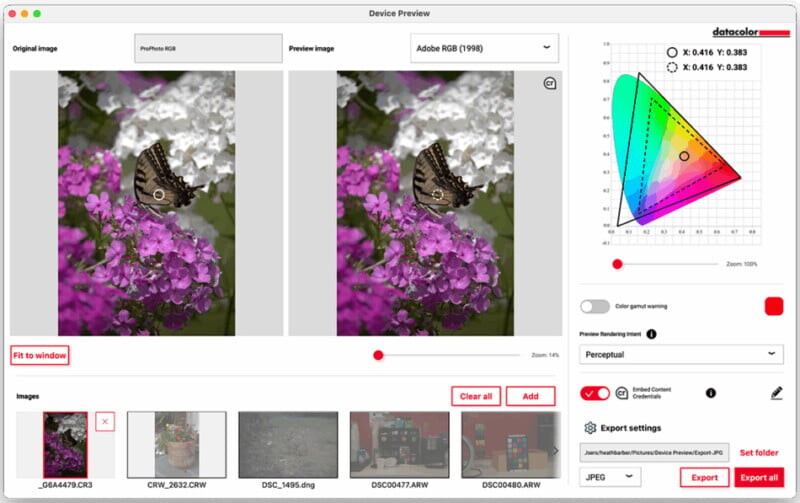Image resolution: width=800 pixels, height=503 pixels.
Task: Click the Fit to window button
Action: pos(40,355)
